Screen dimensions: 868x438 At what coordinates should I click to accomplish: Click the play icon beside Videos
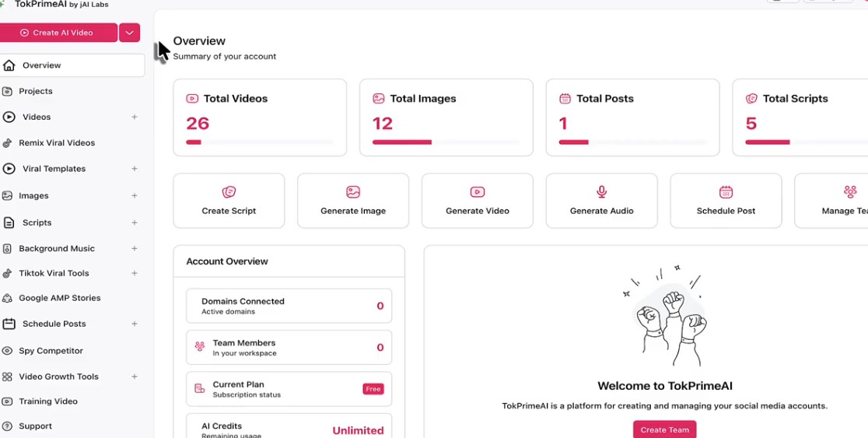[9, 117]
